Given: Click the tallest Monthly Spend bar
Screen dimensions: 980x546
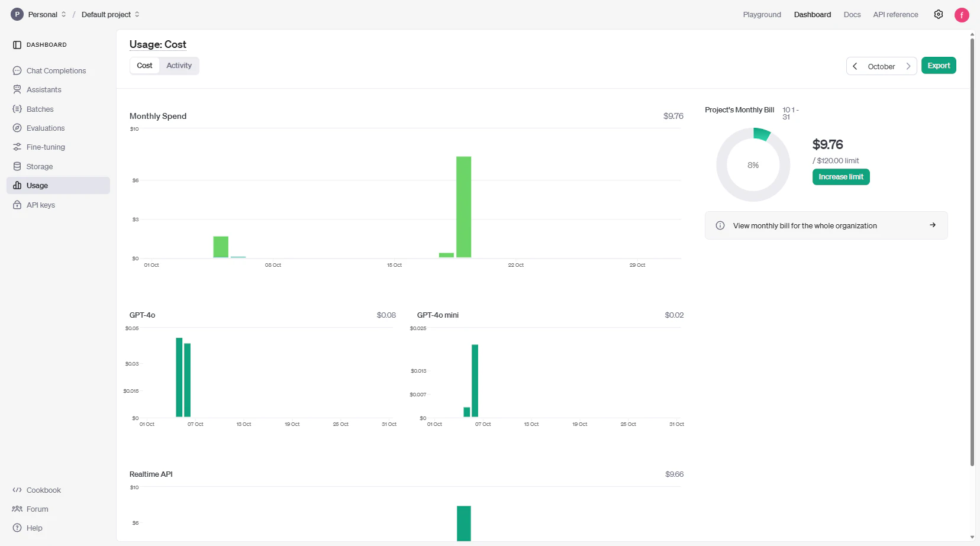Looking at the screenshot, I should (x=464, y=207).
